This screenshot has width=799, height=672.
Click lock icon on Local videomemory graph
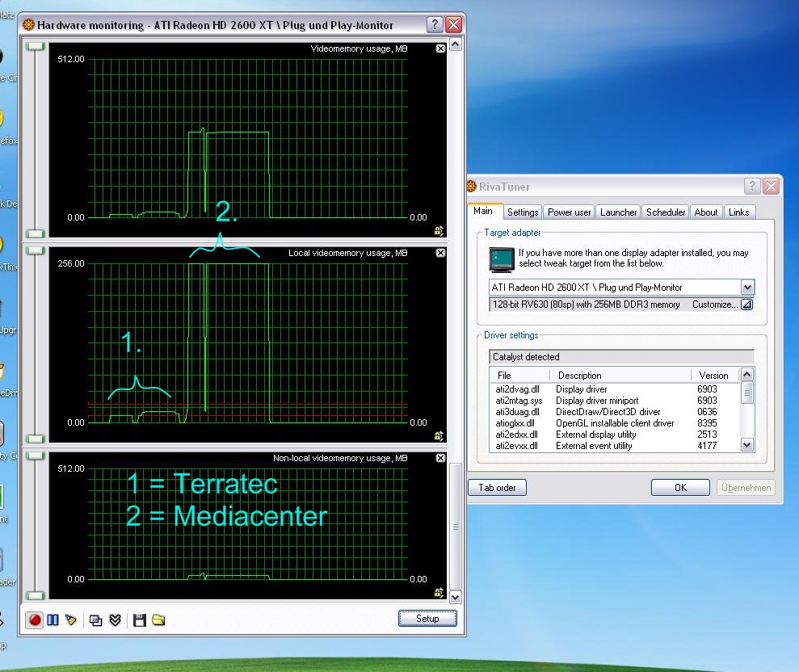point(439,435)
